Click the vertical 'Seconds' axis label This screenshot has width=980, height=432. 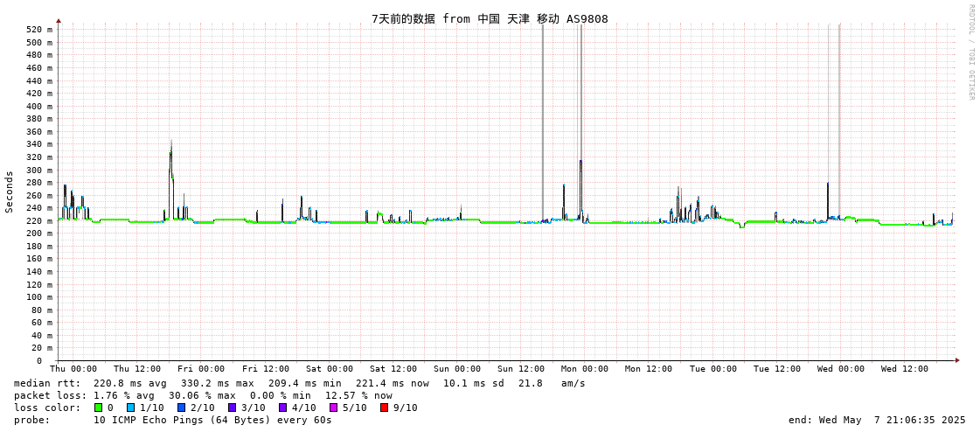[10, 192]
